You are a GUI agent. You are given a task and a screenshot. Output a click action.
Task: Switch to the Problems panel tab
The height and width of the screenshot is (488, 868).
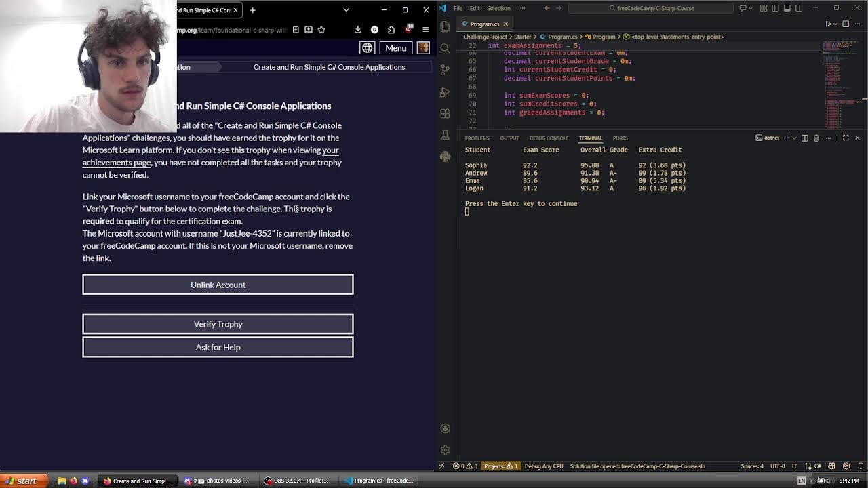[477, 138]
